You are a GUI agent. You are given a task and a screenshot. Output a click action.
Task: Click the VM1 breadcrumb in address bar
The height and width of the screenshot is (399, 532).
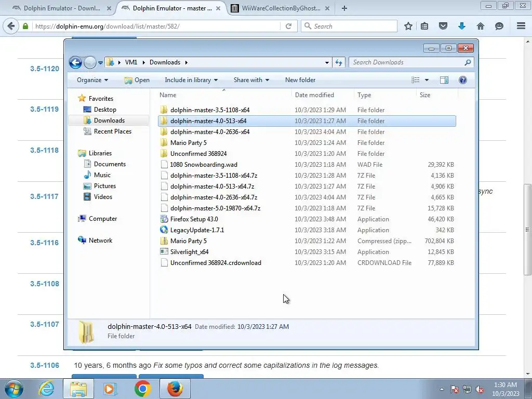(x=131, y=62)
